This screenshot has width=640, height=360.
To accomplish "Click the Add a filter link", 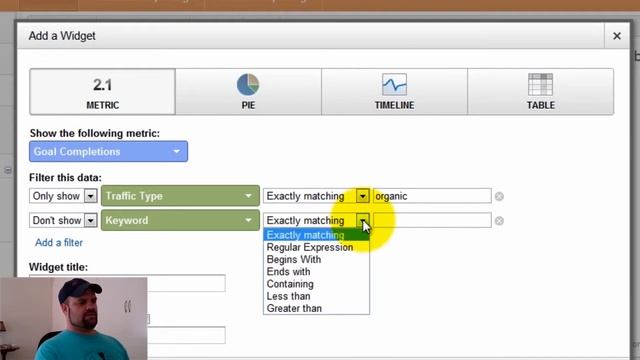I will tap(59, 242).
